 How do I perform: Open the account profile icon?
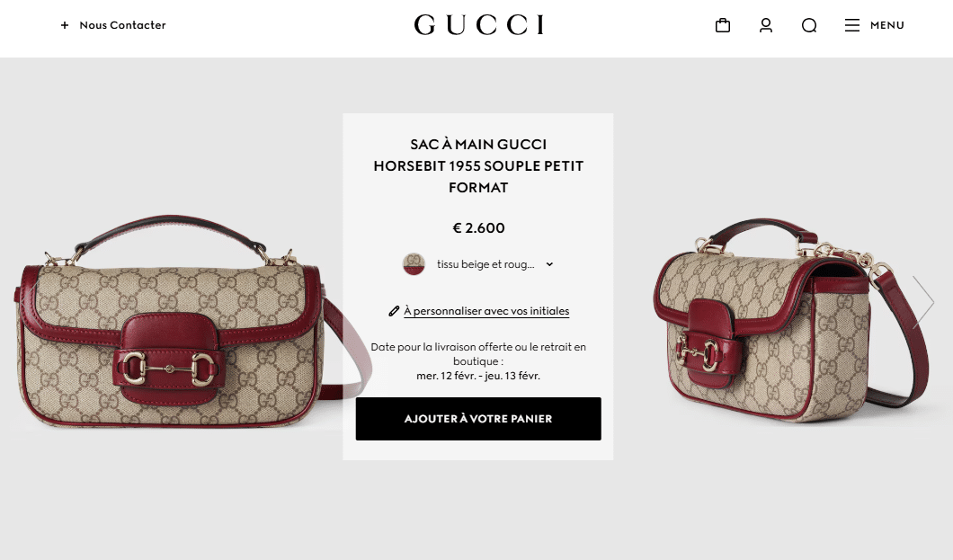tap(766, 25)
